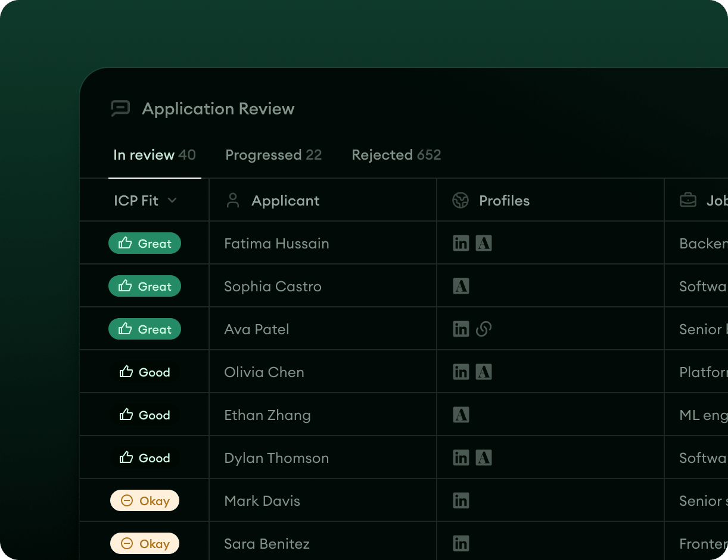
Task: Switch to the In review tab
Action: [154, 155]
